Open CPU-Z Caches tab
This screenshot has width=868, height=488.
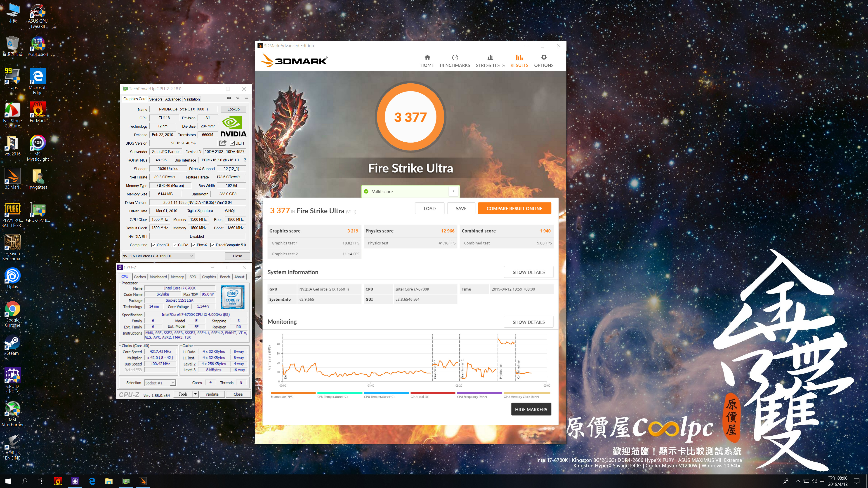pyautogui.click(x=140, y=277)
